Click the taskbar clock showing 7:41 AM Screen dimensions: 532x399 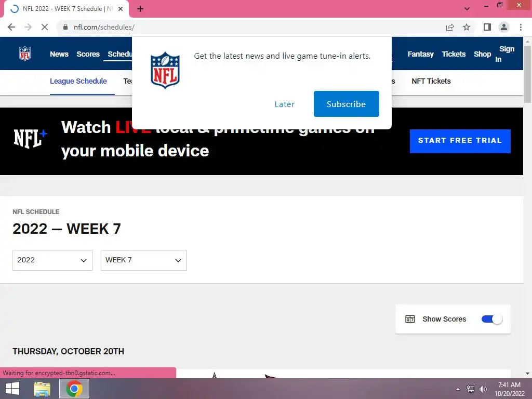pyautogui.click(x=509, y=389)
